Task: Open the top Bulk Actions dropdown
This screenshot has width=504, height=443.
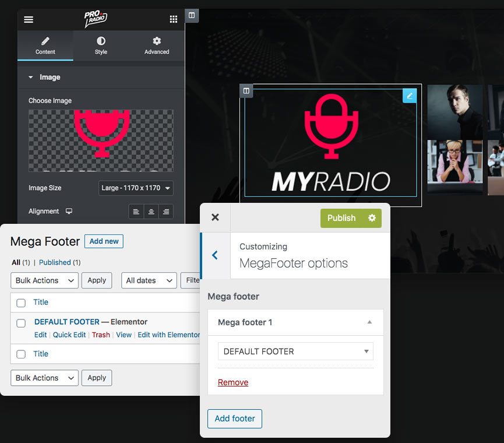Action: click(x=44, y=280)
